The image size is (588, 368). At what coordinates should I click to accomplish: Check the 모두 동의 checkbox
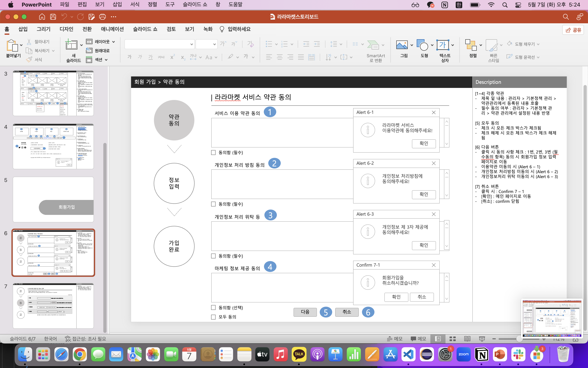click(213, 317)
